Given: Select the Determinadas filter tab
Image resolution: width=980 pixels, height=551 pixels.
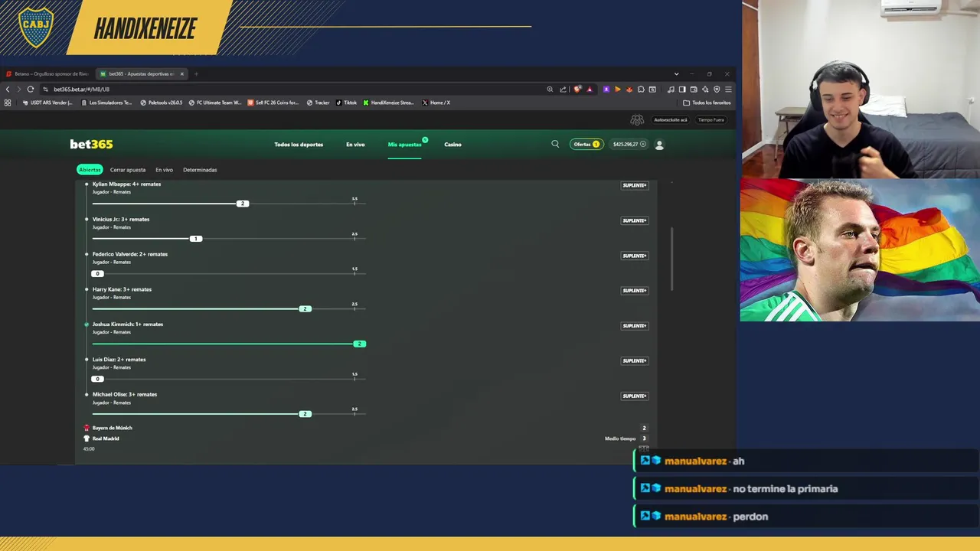Looking at the screenshot, I should pyautogui.click(x=200, y=170).
